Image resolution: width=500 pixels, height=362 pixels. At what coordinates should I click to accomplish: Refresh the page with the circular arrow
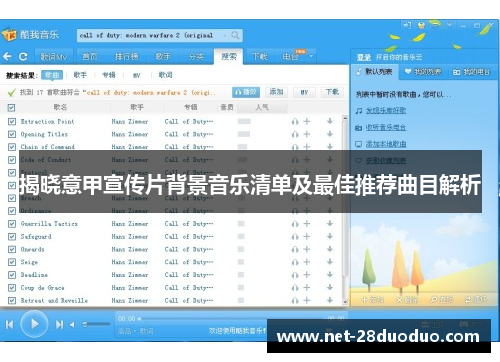23,56
